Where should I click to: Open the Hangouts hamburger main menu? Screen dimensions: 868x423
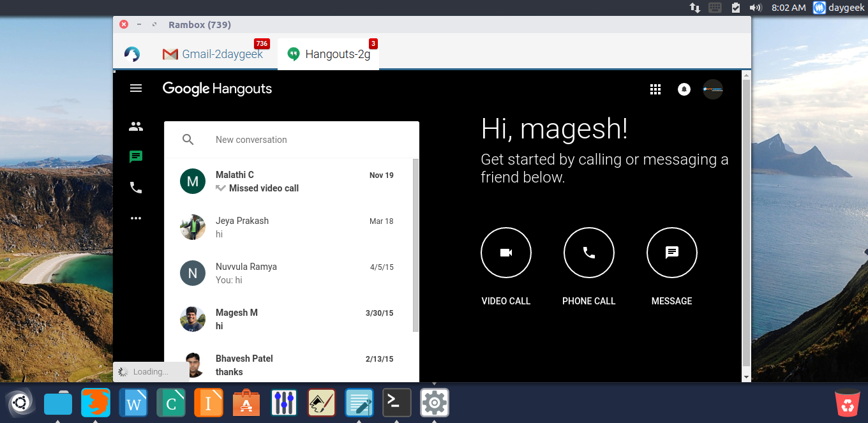(x=136, y=89)
